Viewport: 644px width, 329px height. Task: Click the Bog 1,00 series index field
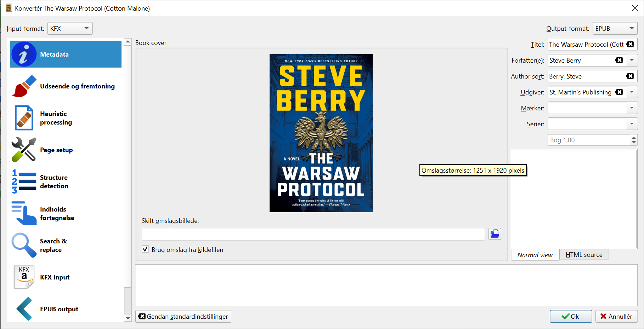coord(589,140)
